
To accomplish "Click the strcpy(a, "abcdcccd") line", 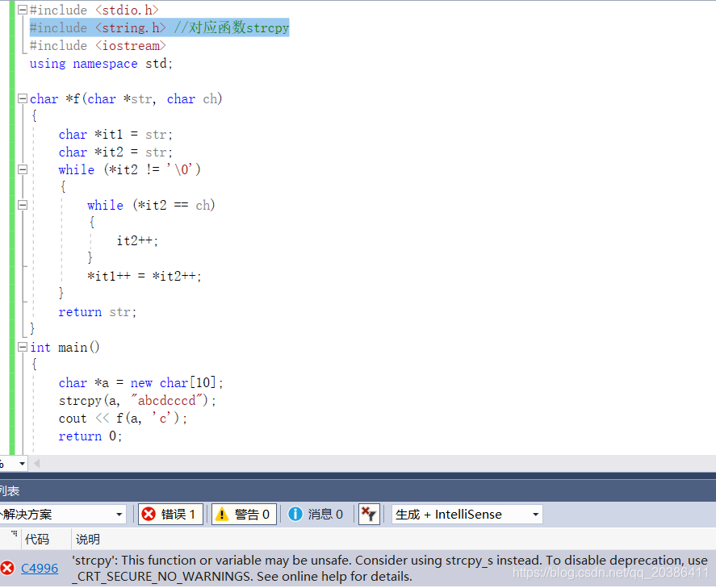I will 137,401.
